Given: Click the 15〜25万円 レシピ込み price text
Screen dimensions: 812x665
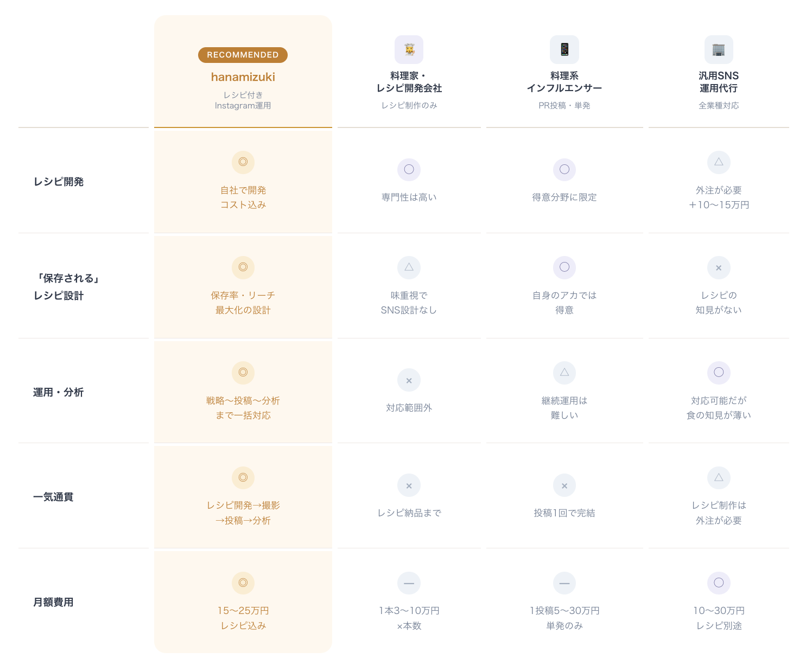Looking at the screenshot, I should point(243,618).
